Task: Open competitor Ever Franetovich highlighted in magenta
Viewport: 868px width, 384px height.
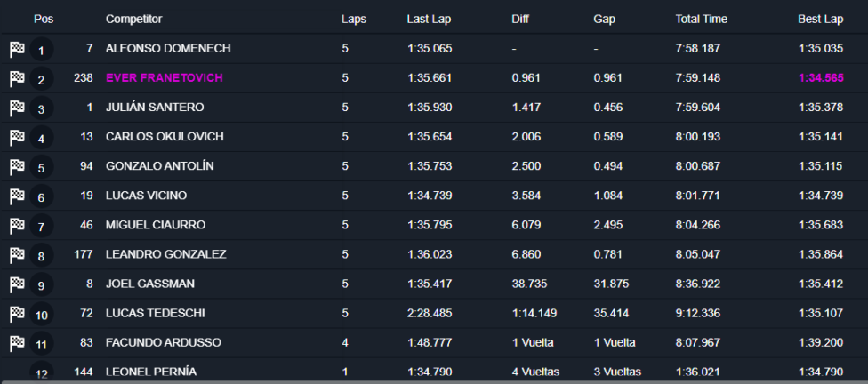Action: click(164, 78)
